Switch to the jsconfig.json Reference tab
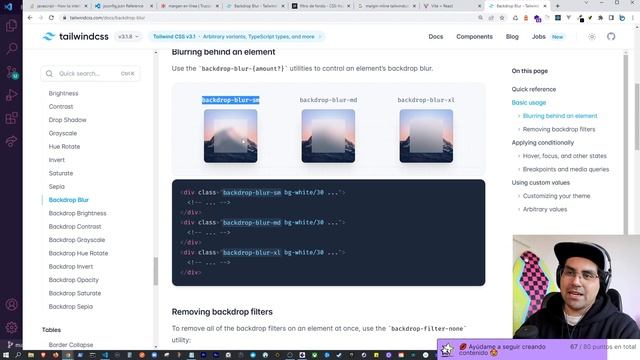 124,6
